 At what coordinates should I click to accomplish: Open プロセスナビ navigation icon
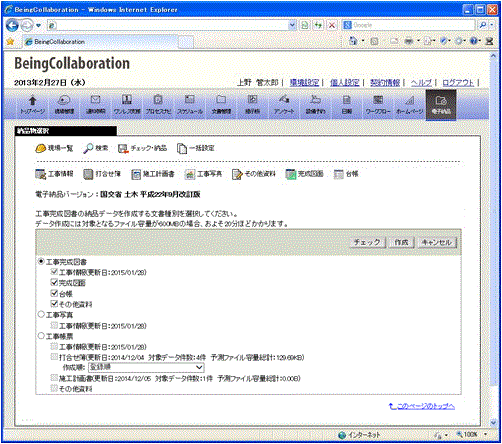[x=158, y=105]
